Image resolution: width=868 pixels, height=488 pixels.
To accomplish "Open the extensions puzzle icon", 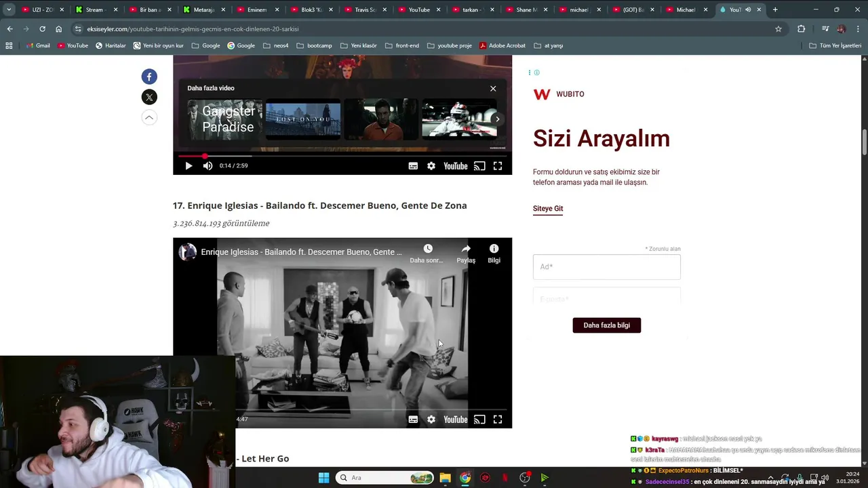I will click(801, 29).
